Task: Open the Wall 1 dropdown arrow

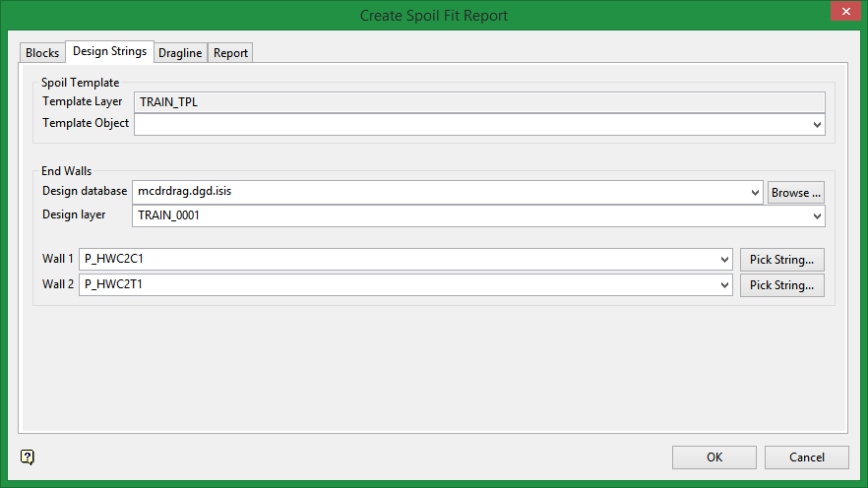Action: pyautogui.click(x=725, y=260)
